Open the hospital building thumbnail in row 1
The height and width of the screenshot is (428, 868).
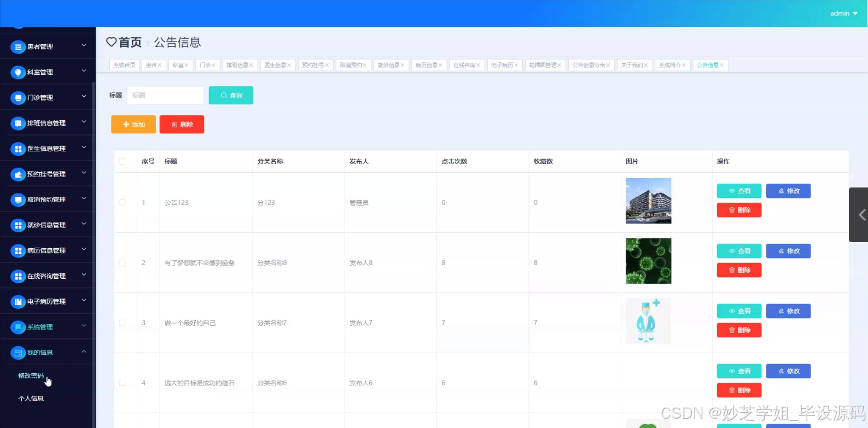click(648, 201)
